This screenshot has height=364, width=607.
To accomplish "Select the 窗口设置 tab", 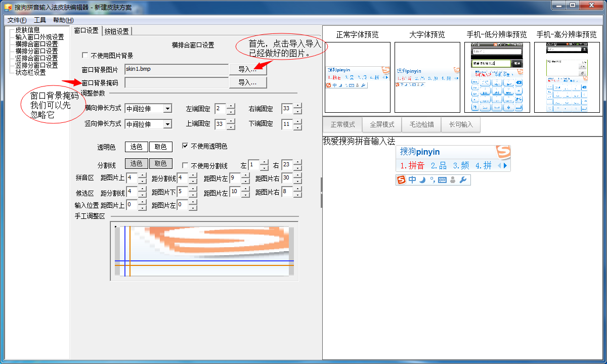I will tap(86, 30).
